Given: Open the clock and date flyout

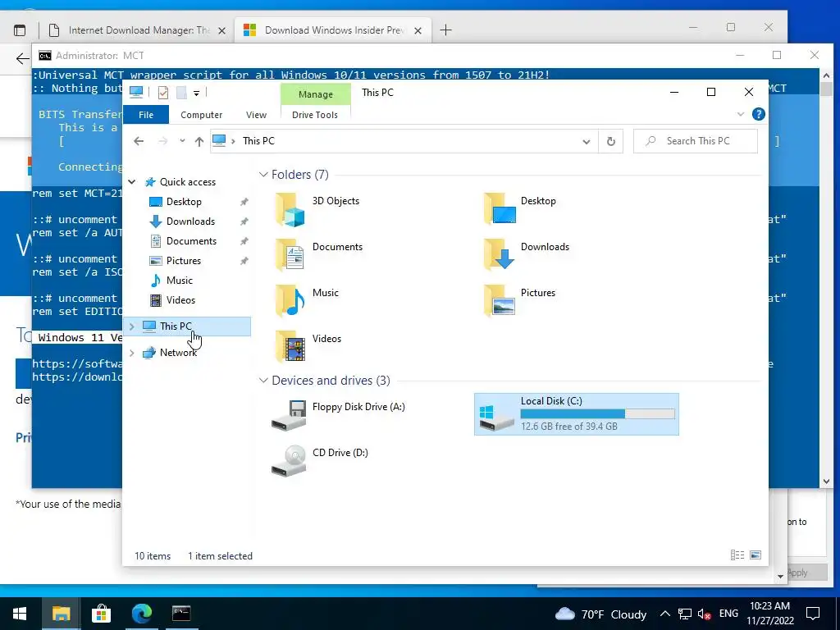Looking at the screenshot, I should coord(769,614).
